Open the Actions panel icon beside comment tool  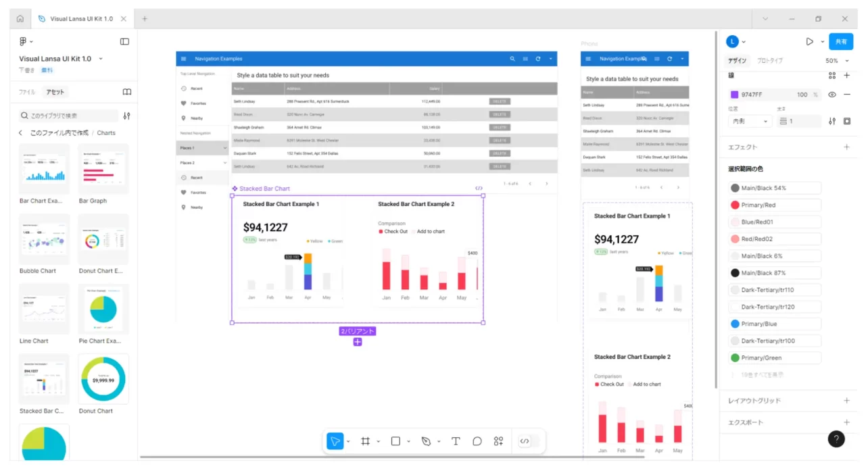(498, 441)
